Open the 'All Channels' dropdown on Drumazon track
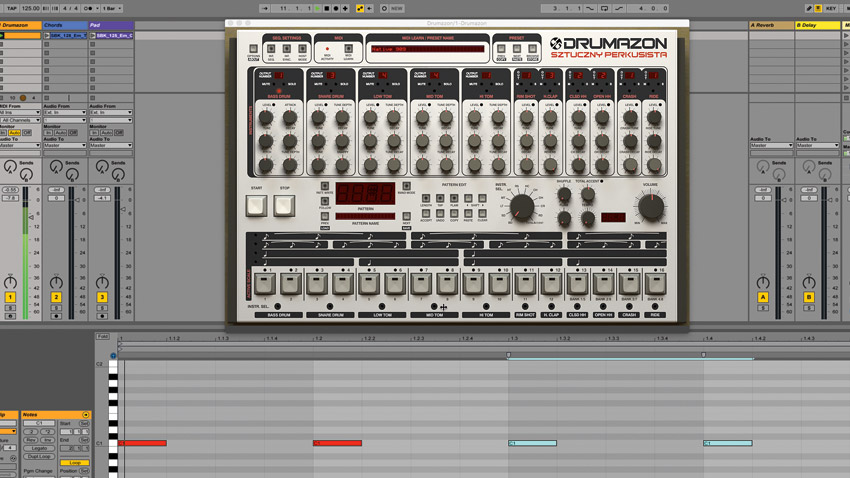Viewport: 850px width, 478px height. pyautogui.click(x=20, y=120)
